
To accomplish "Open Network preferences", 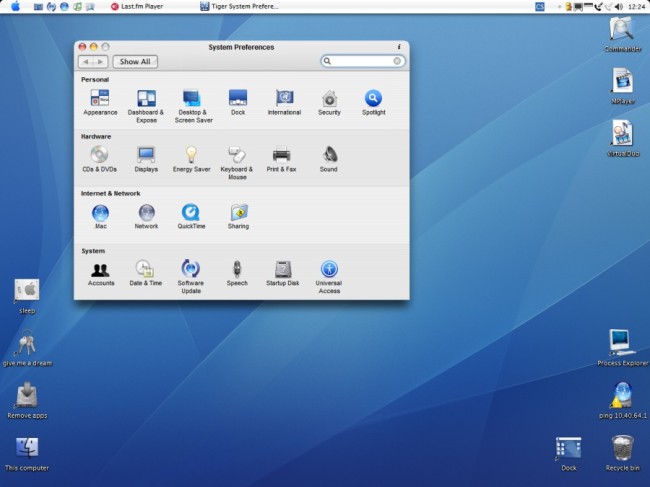I will tap(146, 217).
